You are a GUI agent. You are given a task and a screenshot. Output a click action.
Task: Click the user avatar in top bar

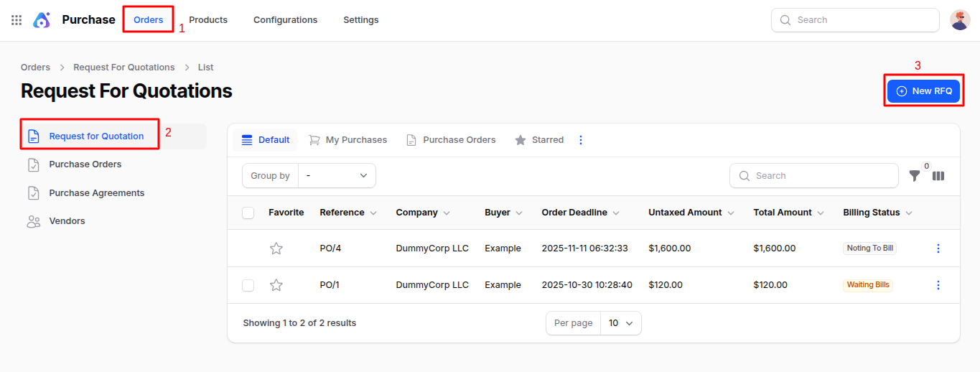(x=960, y=20)
